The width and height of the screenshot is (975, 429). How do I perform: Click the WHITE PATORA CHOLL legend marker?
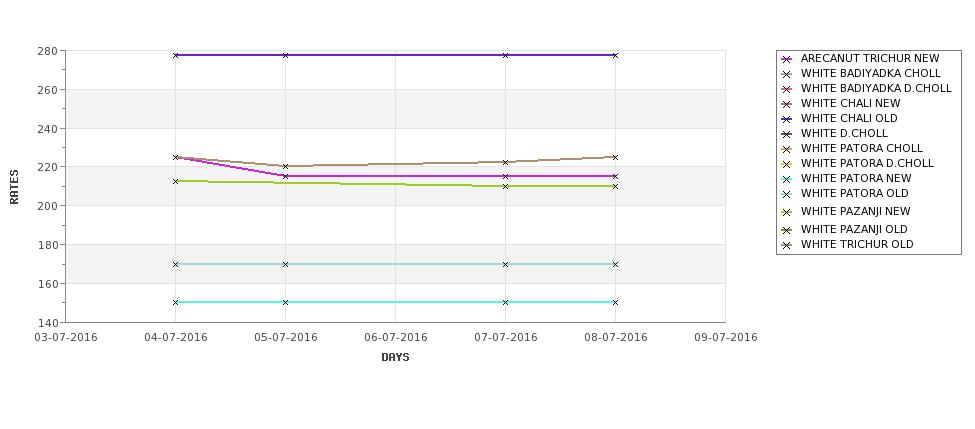tap(787, 149)
